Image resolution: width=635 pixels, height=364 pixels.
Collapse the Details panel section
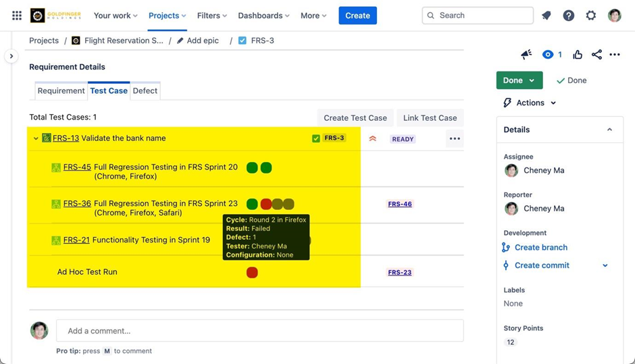click(609, 130)
